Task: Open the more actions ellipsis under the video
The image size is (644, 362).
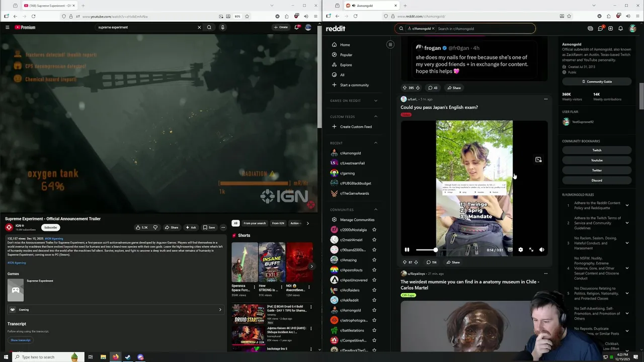Action: (x=223, y=227)
